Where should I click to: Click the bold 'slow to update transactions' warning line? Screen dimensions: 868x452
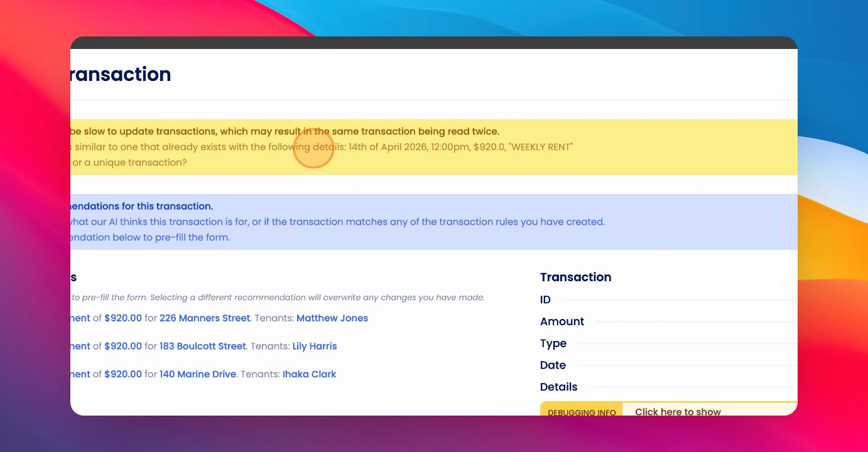point(285,132)
